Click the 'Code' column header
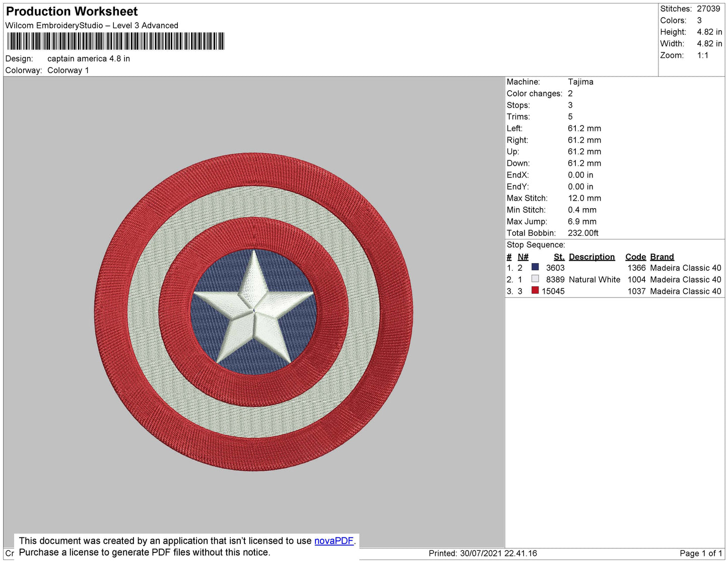The image size is (728, 563). [636, 257]
